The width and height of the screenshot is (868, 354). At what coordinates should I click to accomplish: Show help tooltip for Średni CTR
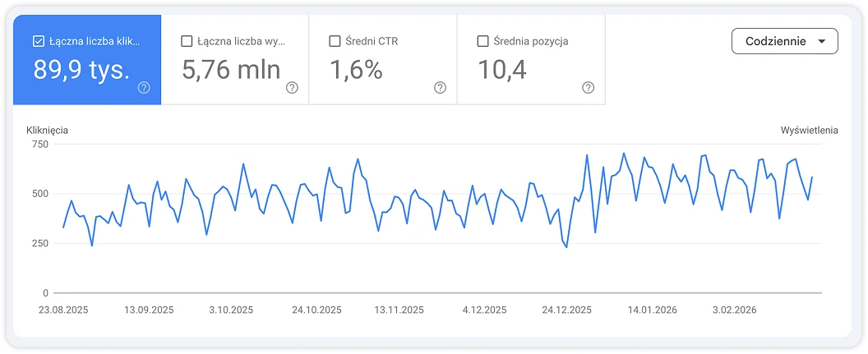[x=440, y=88]
